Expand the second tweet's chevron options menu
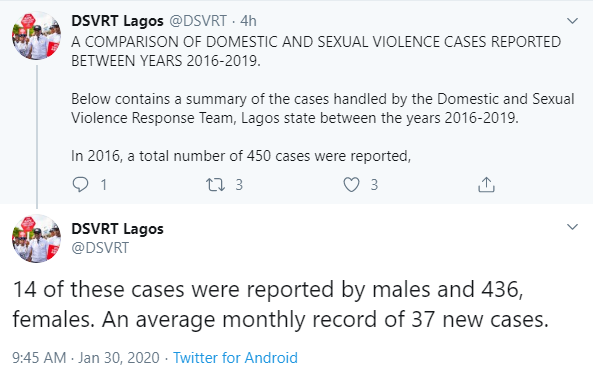This screenshot has width=593, height=374. tap(573, 227)
